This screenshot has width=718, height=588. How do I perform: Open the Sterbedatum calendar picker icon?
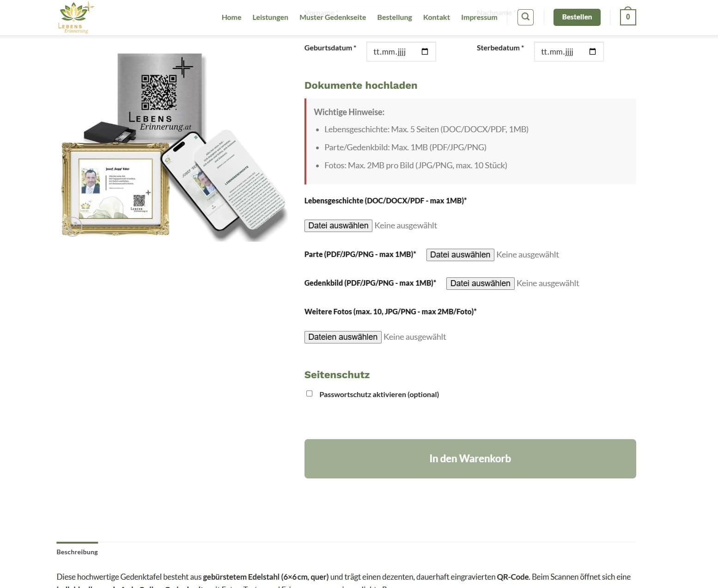593,52
